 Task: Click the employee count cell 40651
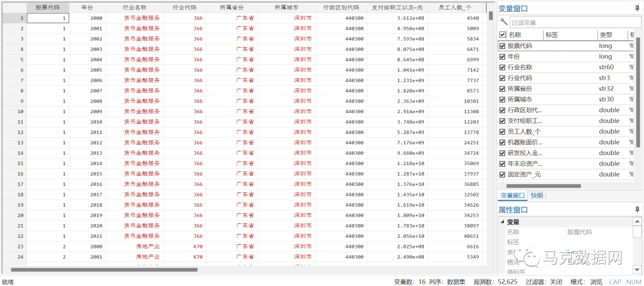coord(455,236)
